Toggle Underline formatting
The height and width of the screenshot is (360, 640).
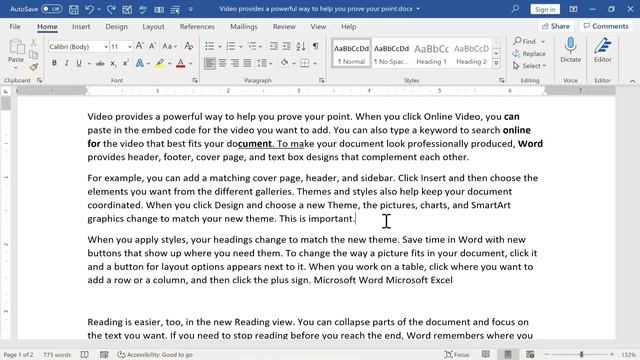click(x=79, y=63)
